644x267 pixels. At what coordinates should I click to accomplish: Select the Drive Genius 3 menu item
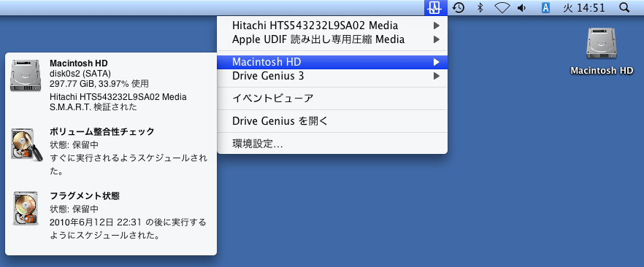coord(331,76)
